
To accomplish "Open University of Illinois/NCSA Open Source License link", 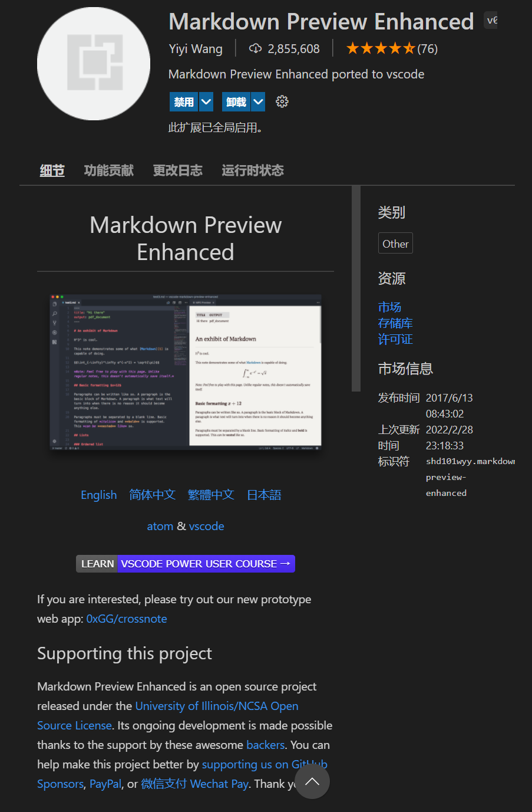I will (x=168, y=715).
